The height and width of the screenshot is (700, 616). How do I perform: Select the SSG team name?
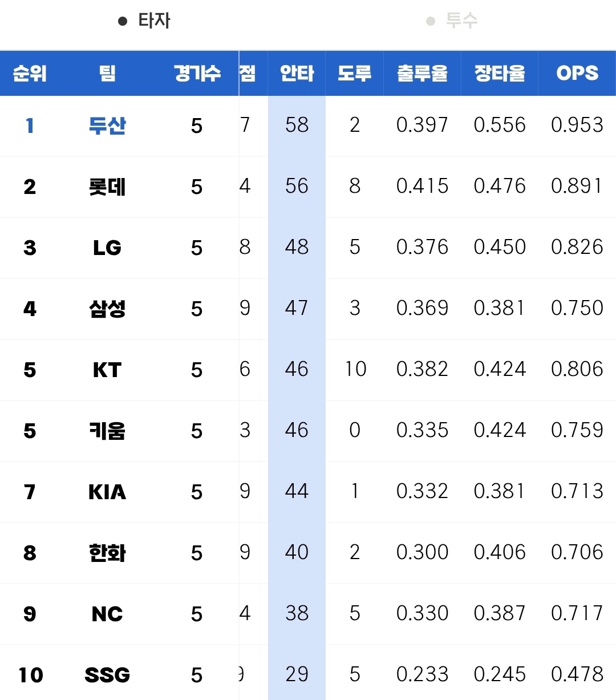(107, 675)
